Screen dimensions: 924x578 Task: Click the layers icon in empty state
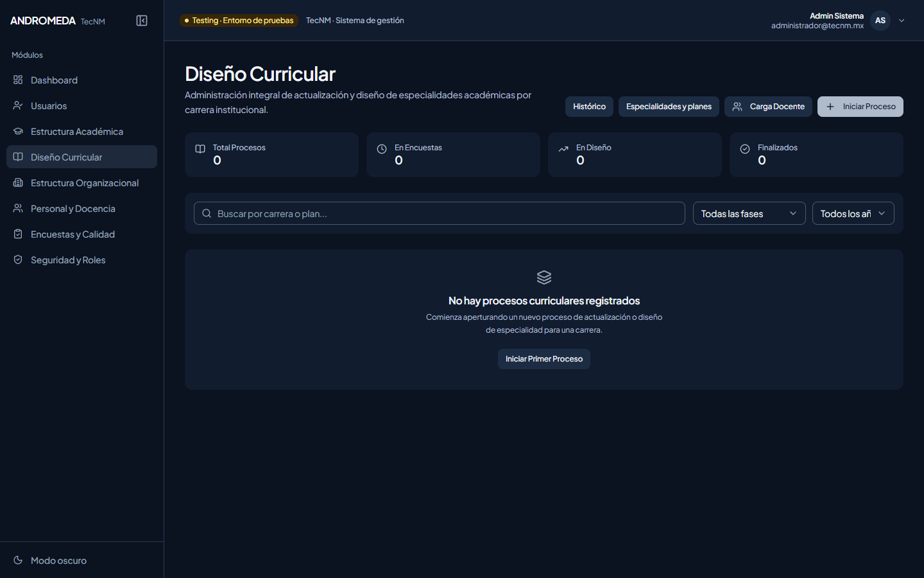click(544, 277)
